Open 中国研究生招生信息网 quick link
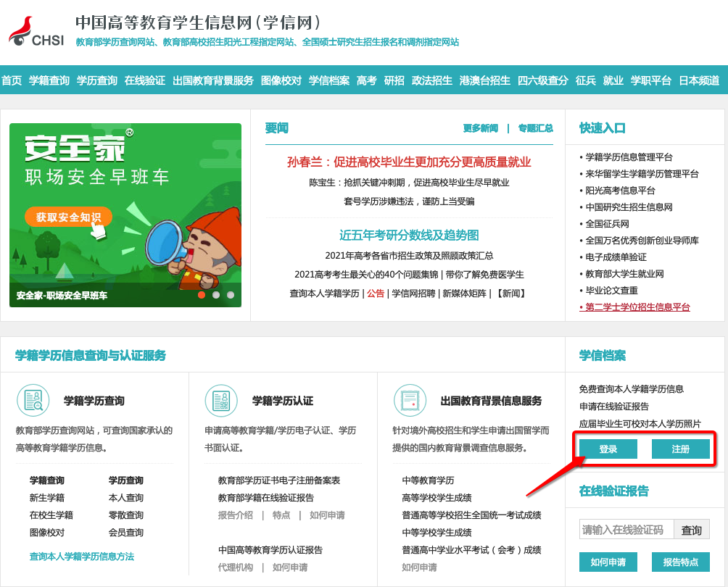 pos(629,207)
